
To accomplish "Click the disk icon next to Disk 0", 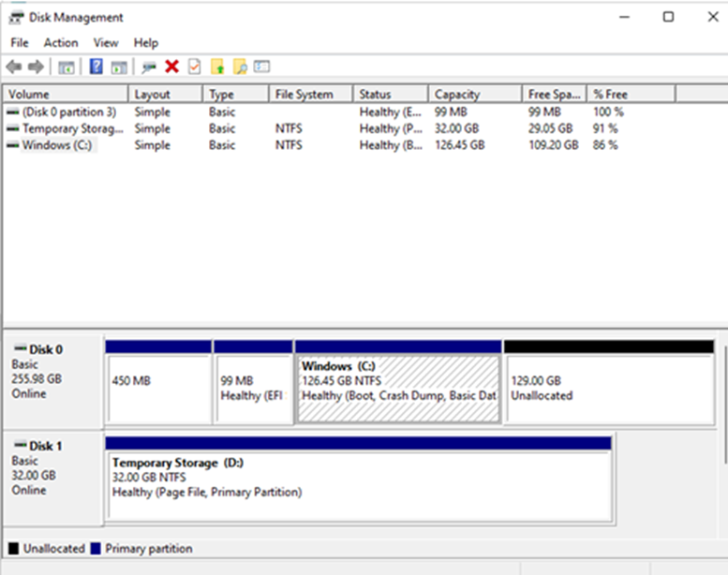I will pyautogui.click(x=21, y=348).
